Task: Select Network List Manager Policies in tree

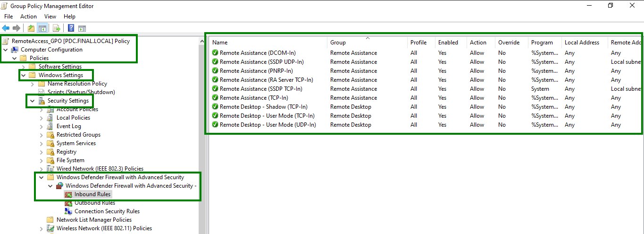Action: click(94, 220)
